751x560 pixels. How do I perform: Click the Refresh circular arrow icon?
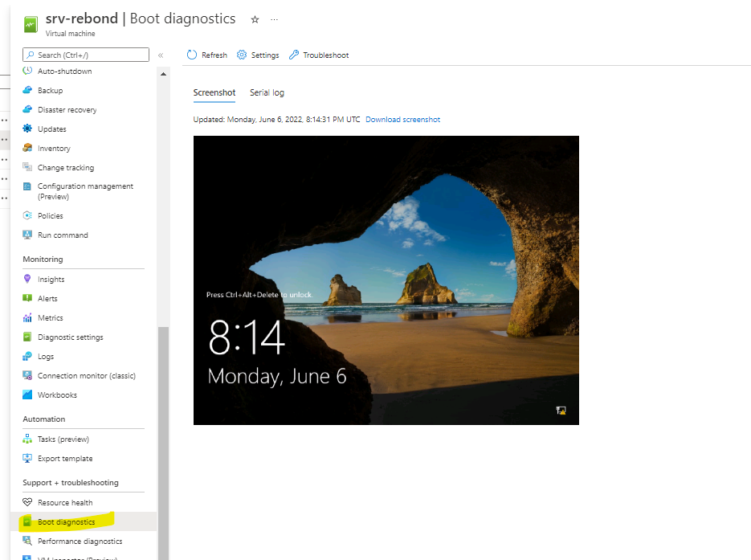(192, 55)
